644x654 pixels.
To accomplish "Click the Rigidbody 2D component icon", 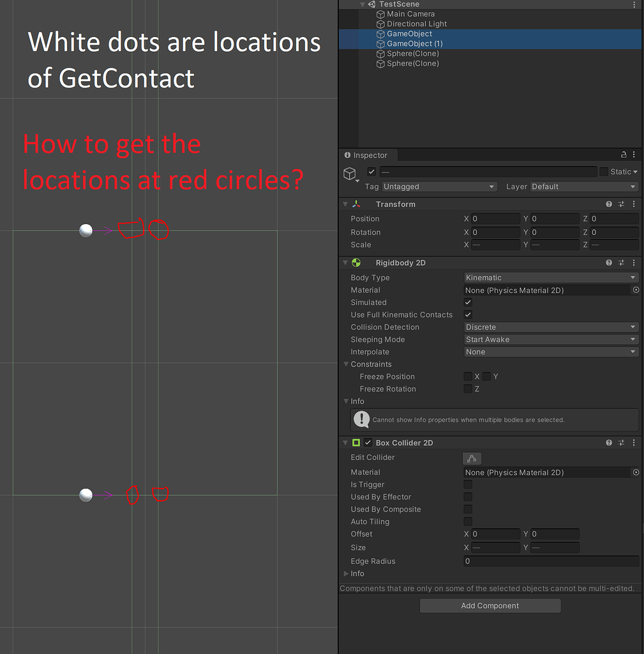I will pos(356,262).
